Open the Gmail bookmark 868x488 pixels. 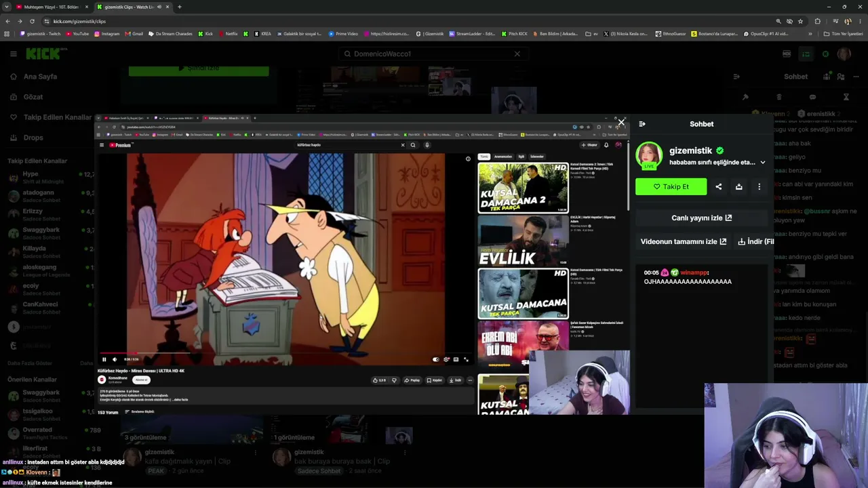[x=134, y=34]
